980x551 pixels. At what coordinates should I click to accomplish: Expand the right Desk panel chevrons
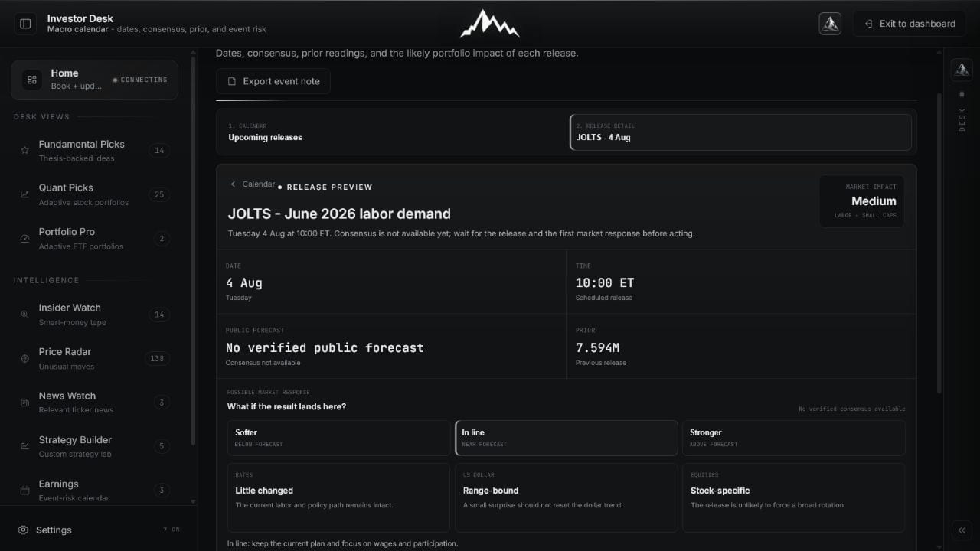point(962,530)
